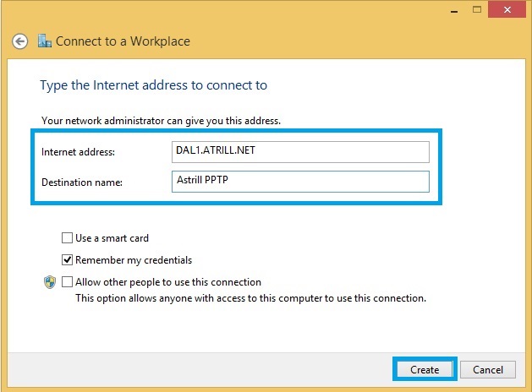Click the 'Connect to a Workplace' title text
Image resolution: width=532 pixels, height=392 pixels.
(x=123, y=41)
